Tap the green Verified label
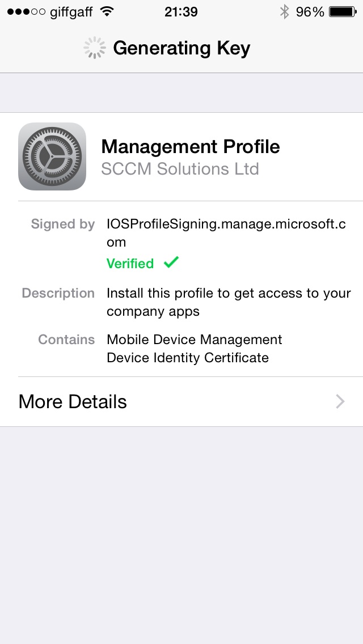 (x=130, y=264)
